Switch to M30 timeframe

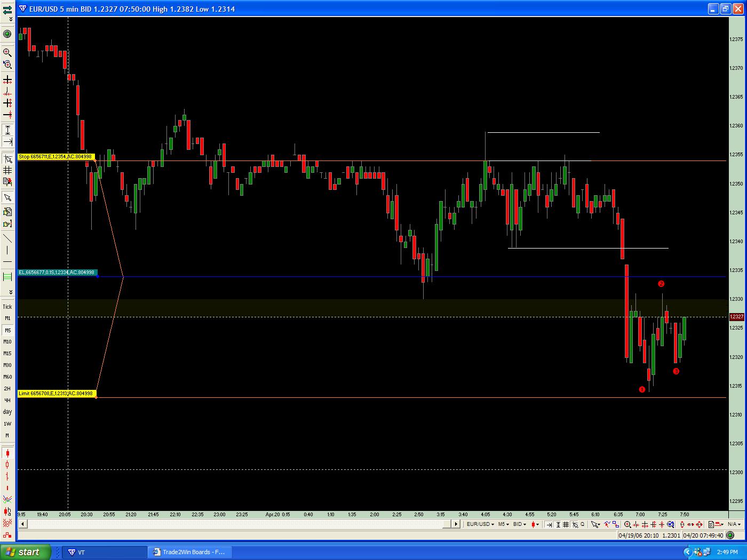(7, 365)
